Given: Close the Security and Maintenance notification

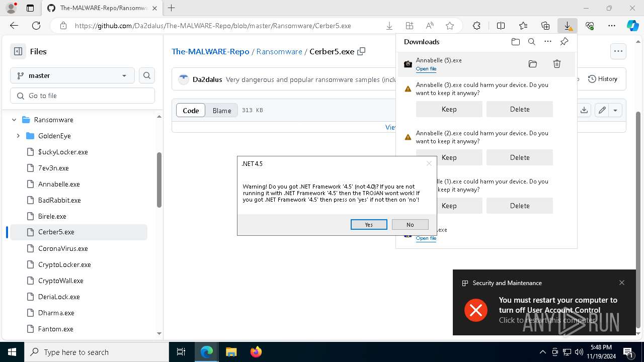Looking at the screenshot, I should 622,283.
